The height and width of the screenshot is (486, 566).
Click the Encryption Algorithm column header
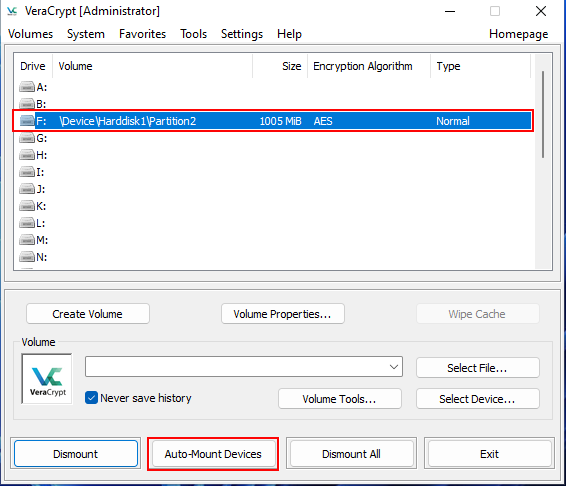point(369,66)
